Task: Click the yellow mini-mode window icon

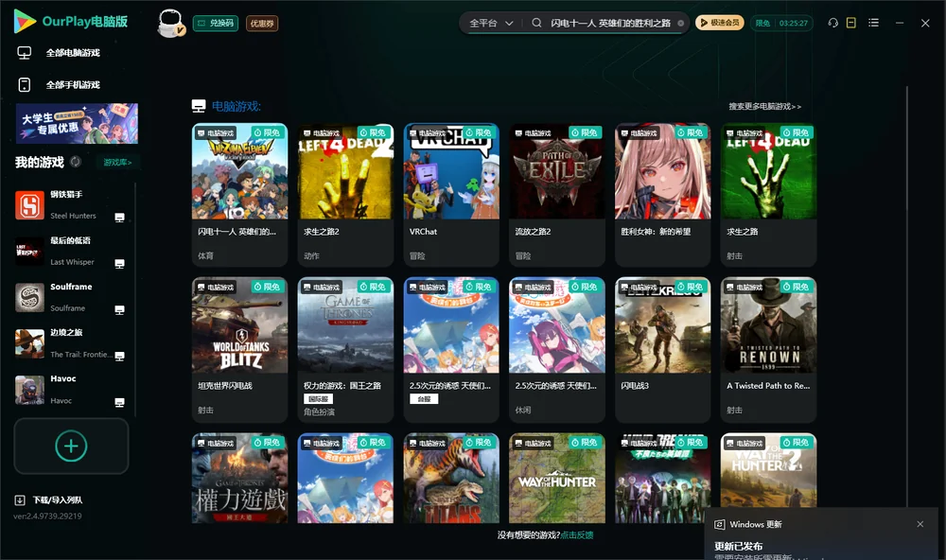Action: (851, 23)
